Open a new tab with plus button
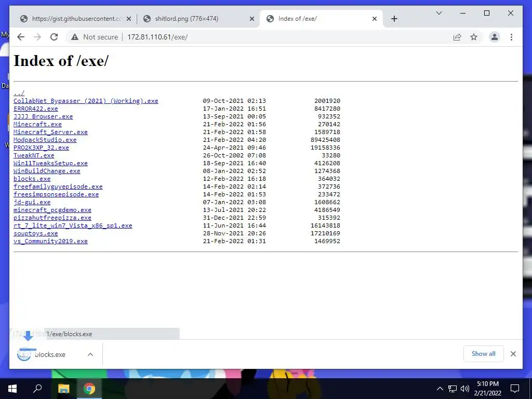Screen dimensions: 532x399 click(x=394, y=19)
